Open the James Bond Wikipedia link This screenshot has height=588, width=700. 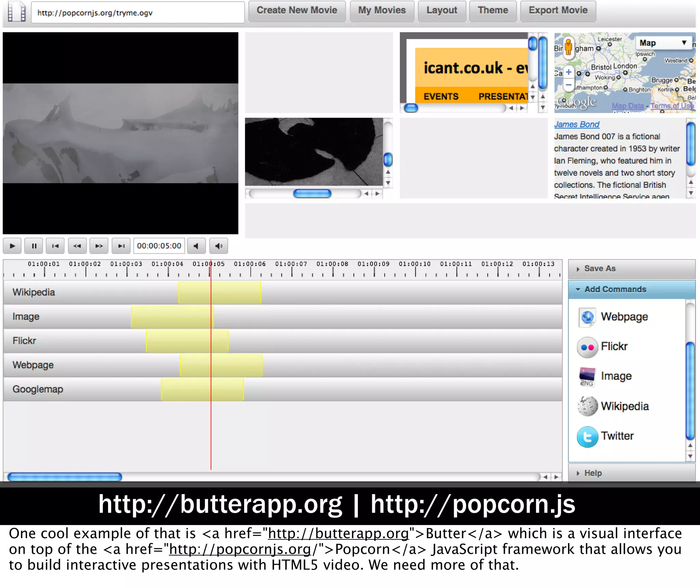click(577, 124)
